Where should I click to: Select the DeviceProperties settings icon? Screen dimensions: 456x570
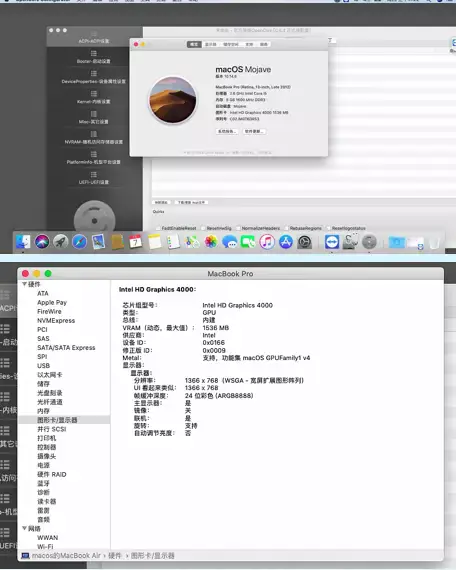click(94, 74)
